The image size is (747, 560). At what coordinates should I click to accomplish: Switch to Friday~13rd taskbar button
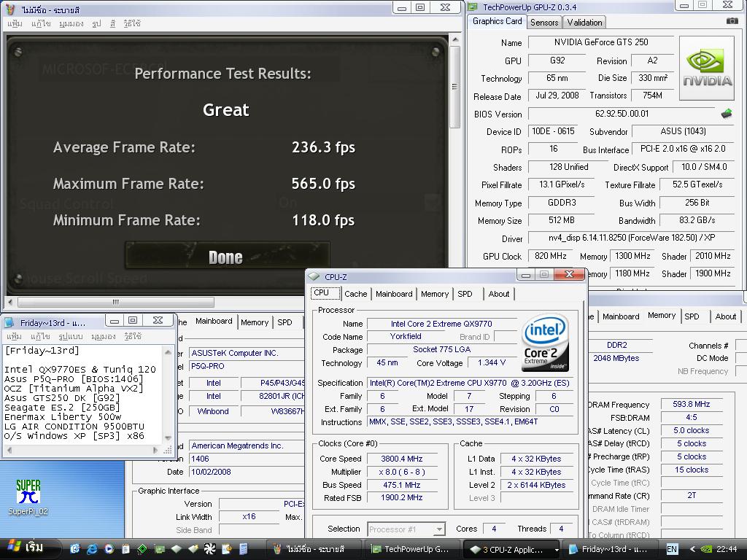pos(611,549)
